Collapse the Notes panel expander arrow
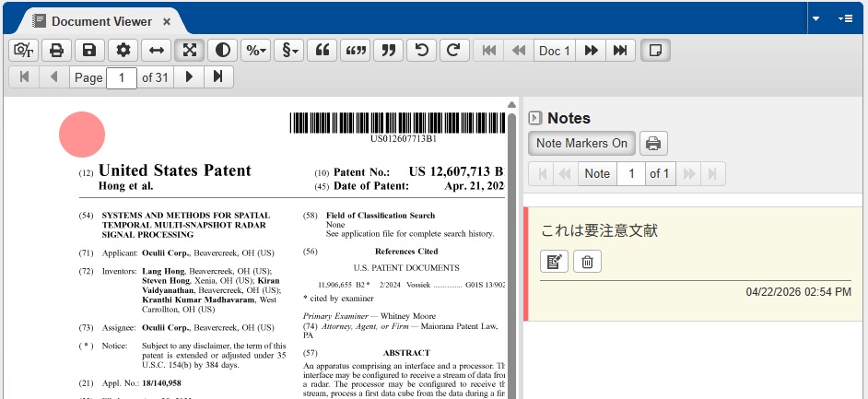Image resolution: width=868 pixels, height=399 pixels. [534, 118]
